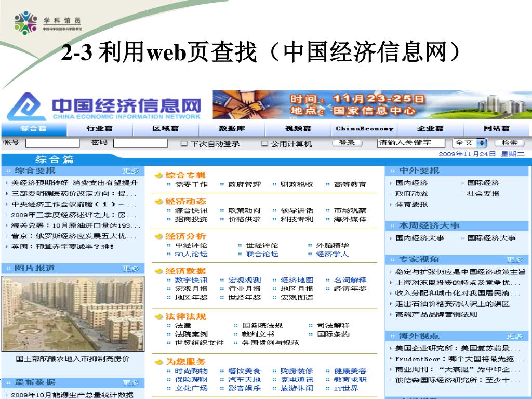Open the 宏观图谱 link

point(297,298)
